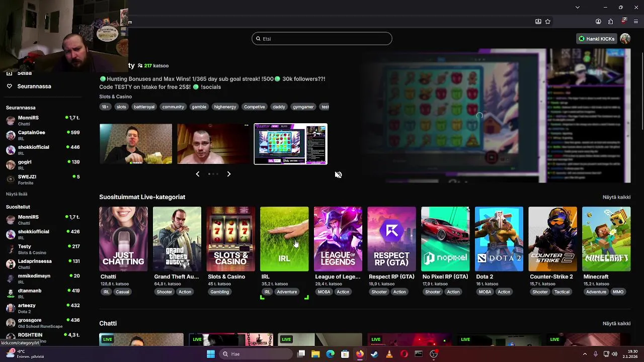Click the 18+ stream tag
Image resolution: width=644 pixels, height=362 pixels.
tap(105, 107)
